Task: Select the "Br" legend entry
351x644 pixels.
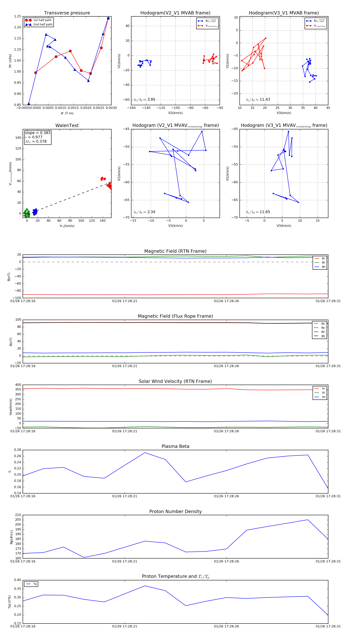Action: point(320,259)
